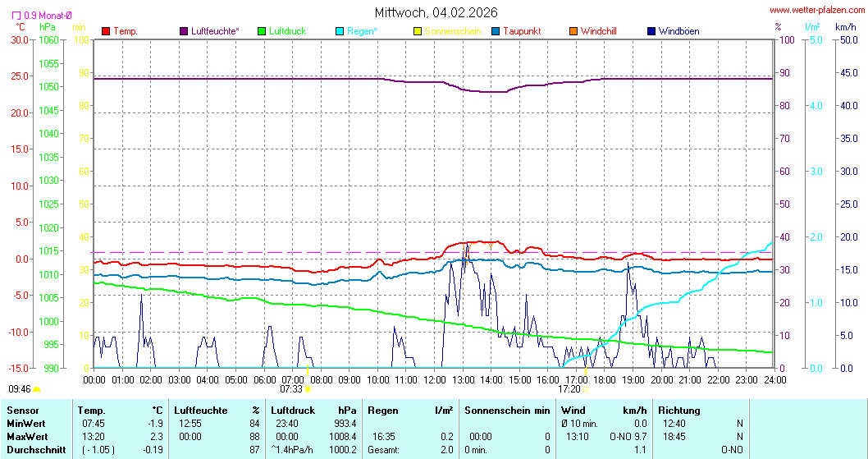868x459 pixels.
Task: Click the red Temp. legend swatch
Action: 106,31
